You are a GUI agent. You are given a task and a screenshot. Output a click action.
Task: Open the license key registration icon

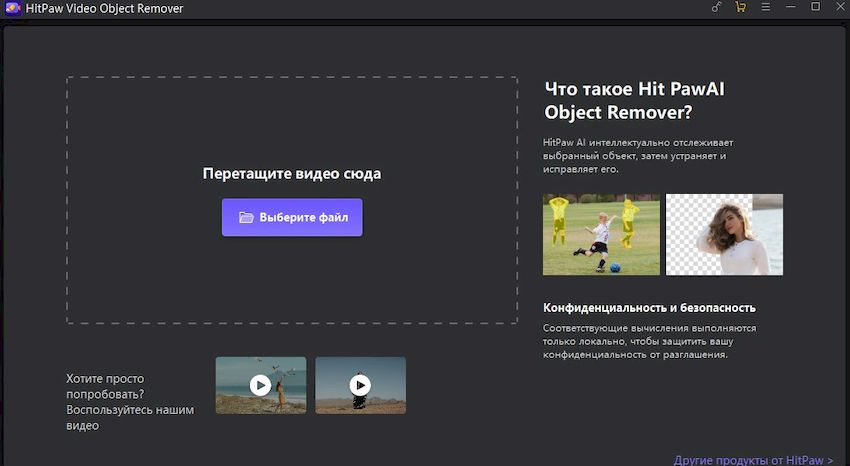pyautogui.click(x=716, y=7)
